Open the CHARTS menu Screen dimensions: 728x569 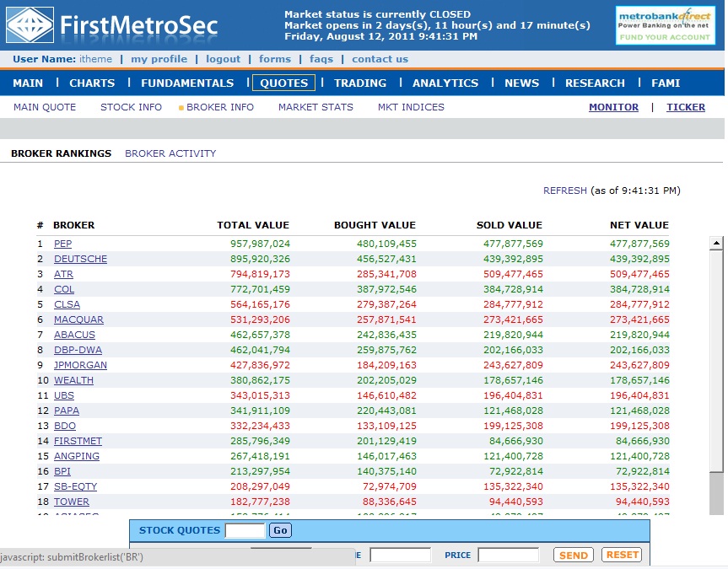[92, 83]
